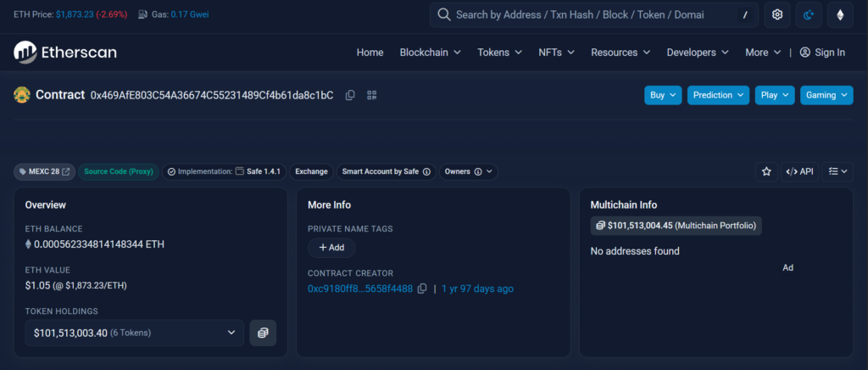
Task: Toggle dark mode moon icon
Action: click(x=809, y=15)
